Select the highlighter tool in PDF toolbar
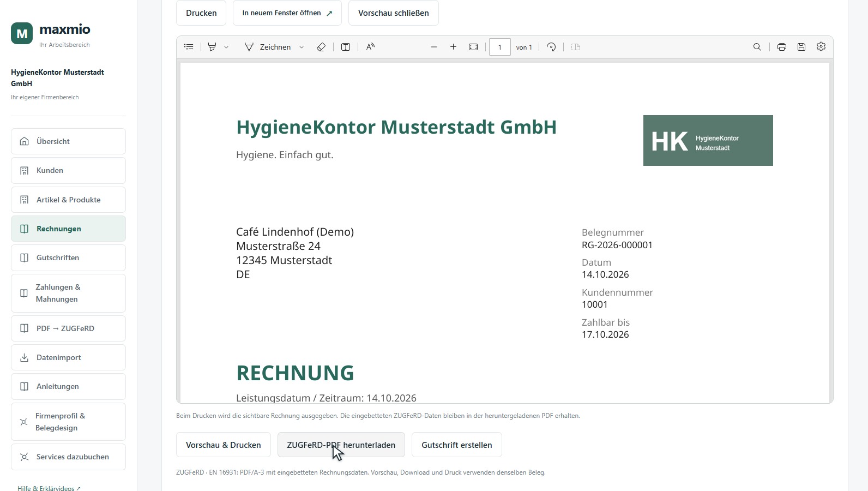868x491 pixels. tap(212, 47)
